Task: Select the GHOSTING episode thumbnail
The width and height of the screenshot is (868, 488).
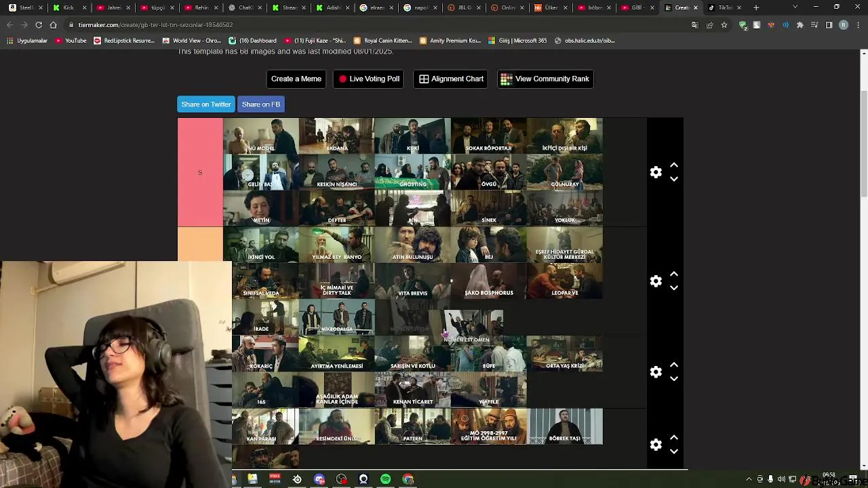Action: point(413,171)
